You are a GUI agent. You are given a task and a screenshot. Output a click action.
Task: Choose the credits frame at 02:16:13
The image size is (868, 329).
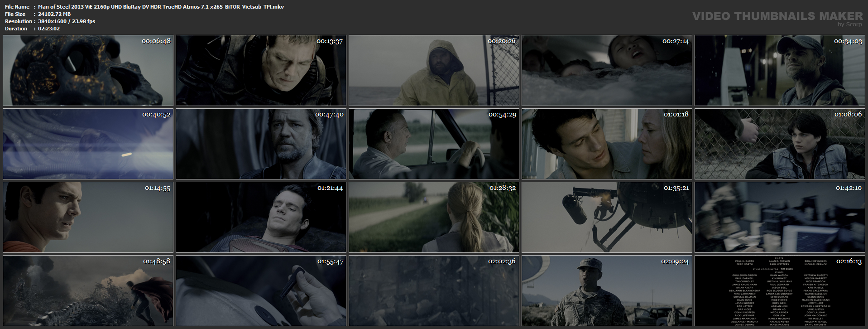(780, 291)
